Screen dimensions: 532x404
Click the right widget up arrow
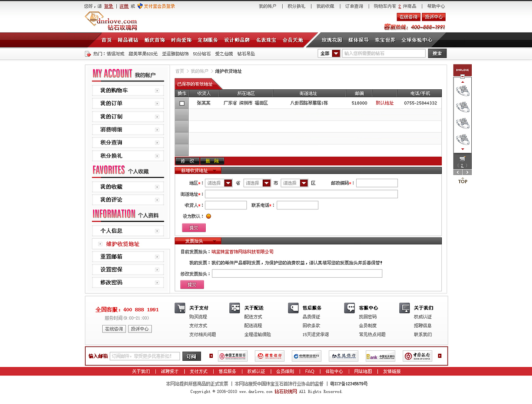[463, 82]
